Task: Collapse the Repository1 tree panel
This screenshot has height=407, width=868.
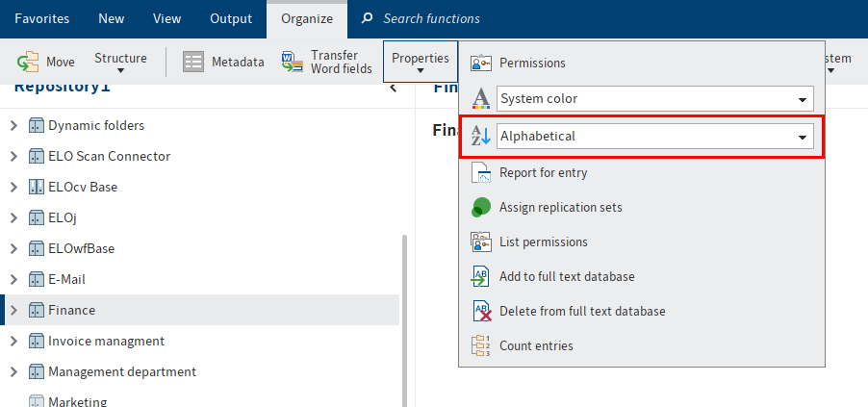Action: coord(393,88)
